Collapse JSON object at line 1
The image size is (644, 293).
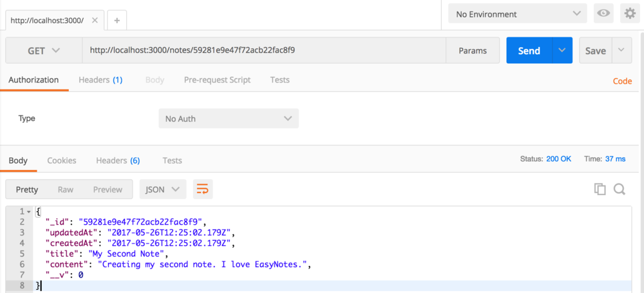click(28, 212)
